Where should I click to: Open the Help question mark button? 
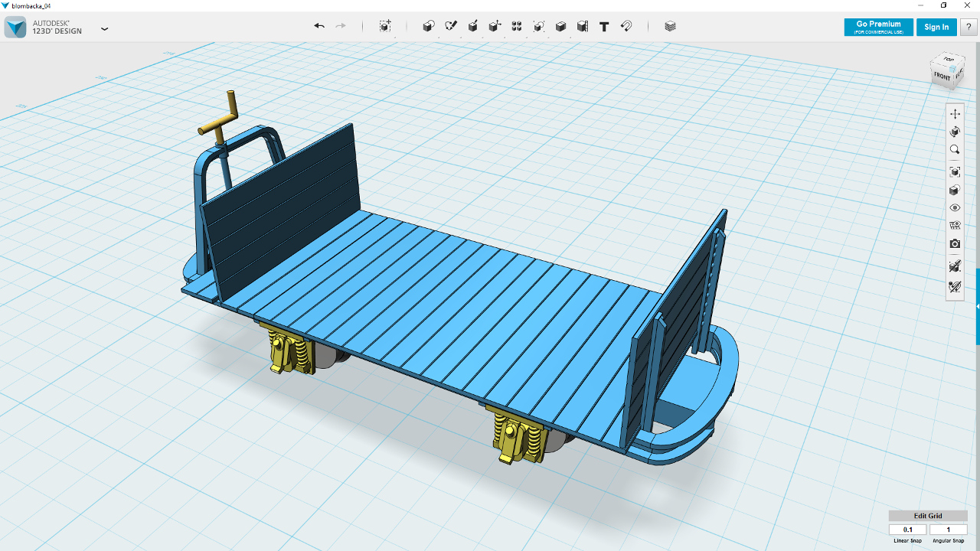(969, 28)
